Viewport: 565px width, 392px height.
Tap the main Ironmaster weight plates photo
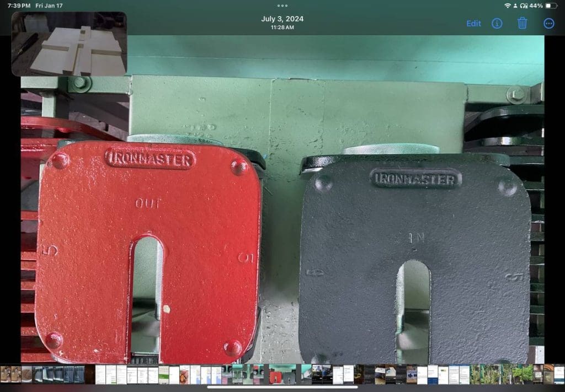pyautogui.click(x=282, y=199)
